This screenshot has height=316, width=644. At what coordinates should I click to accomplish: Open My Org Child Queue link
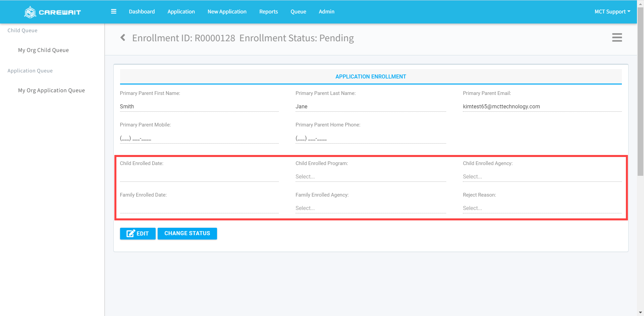43,50
